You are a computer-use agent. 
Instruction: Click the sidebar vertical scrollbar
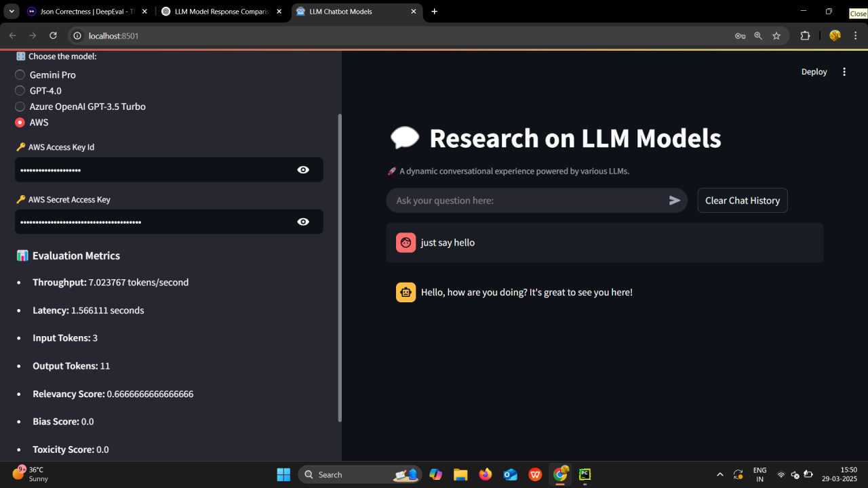(340, 268)
